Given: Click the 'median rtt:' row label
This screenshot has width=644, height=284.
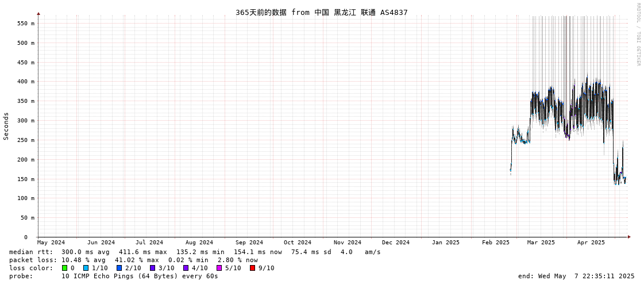Looking at the screenshot, I should pyautogui.click(x=31, y=252).
